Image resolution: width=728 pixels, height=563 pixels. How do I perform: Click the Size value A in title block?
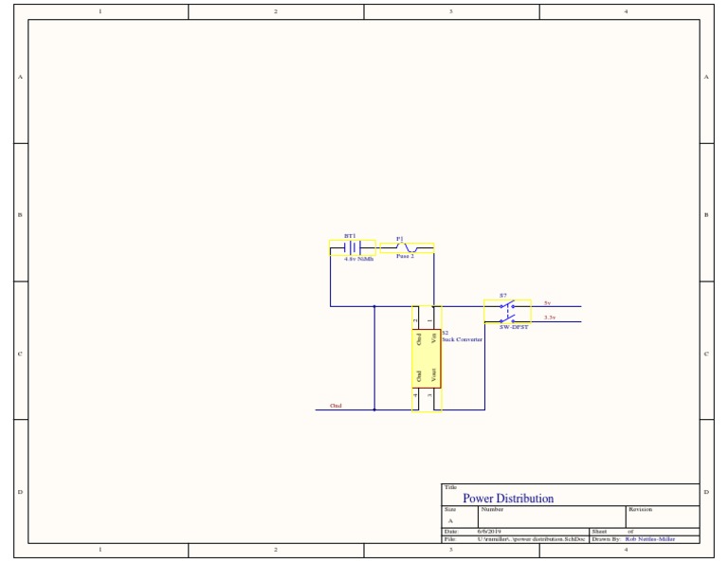pos(450,520)
